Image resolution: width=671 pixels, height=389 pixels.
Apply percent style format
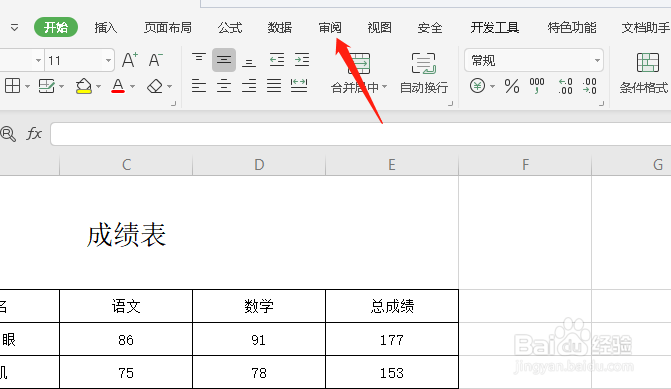click(512, 86)
